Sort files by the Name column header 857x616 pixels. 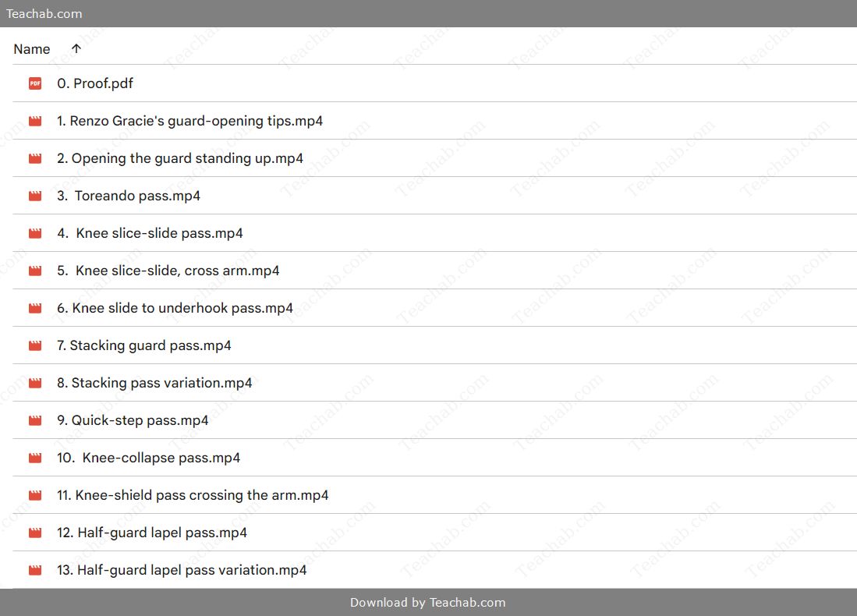(32, 49)
